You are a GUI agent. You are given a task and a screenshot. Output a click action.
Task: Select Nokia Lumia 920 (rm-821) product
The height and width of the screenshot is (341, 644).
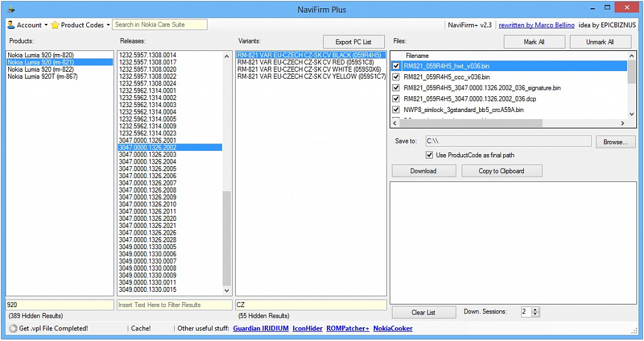coord(60,62)
